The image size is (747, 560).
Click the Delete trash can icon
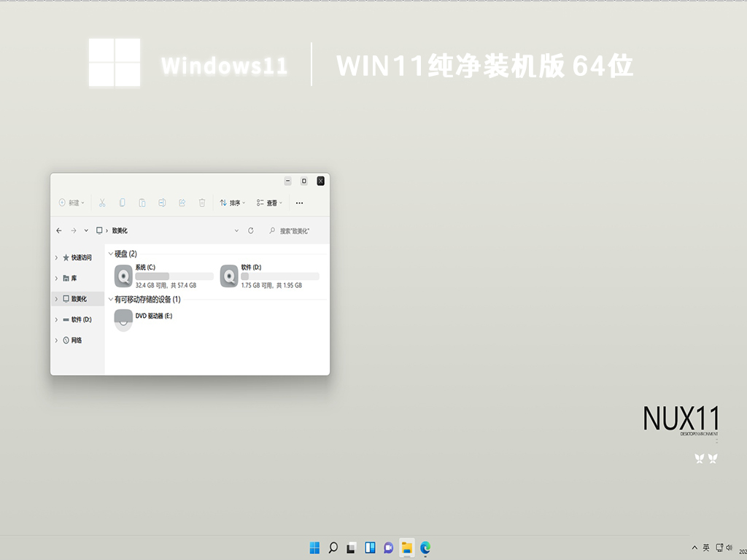point(202,203)
